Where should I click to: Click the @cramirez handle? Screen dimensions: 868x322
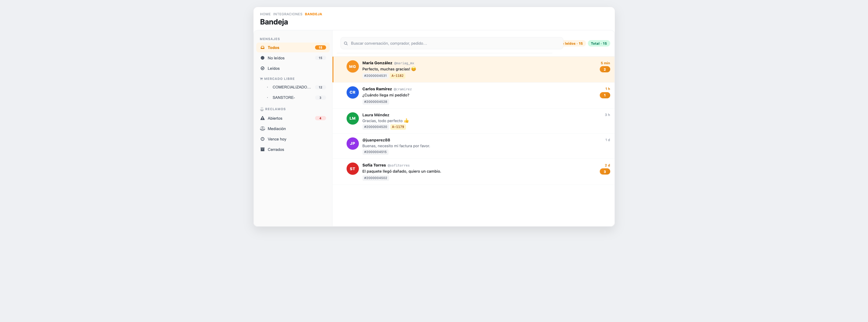point(403,89)
